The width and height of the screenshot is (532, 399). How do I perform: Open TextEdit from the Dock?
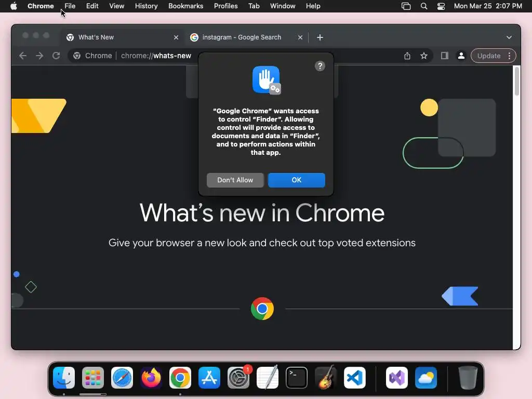pos(268,378)
